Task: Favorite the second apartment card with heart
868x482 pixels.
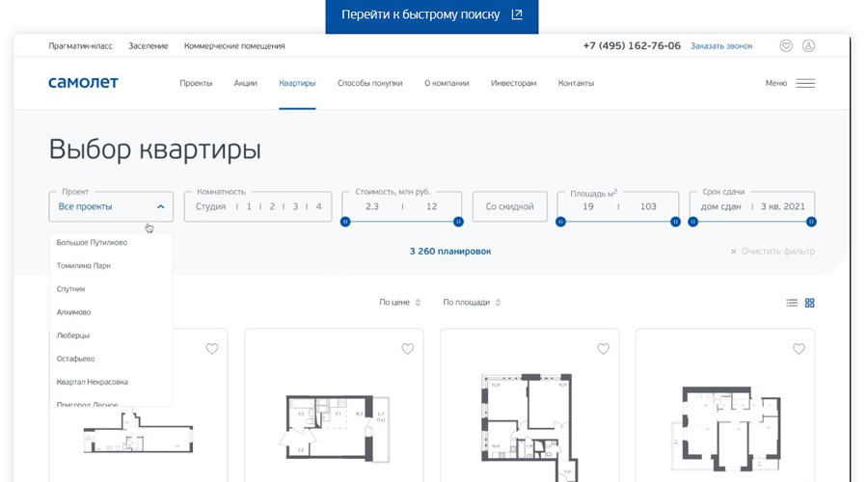Action: point(407,349)
